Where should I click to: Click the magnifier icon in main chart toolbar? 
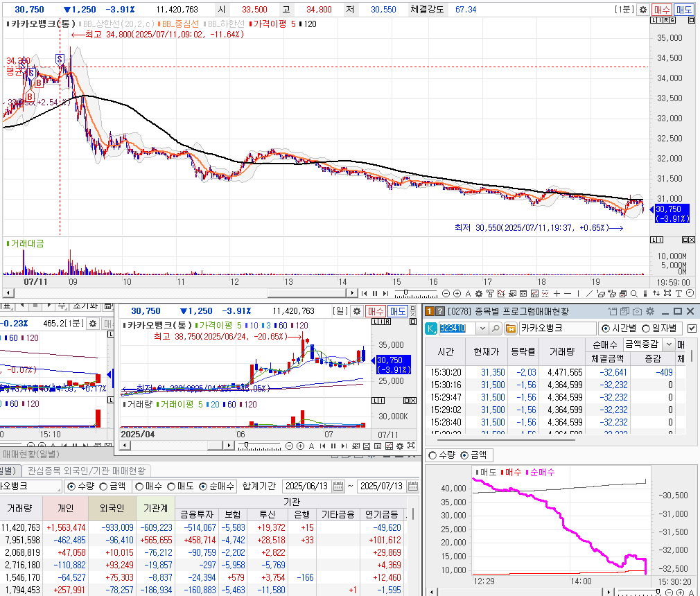tap(634, 293)
